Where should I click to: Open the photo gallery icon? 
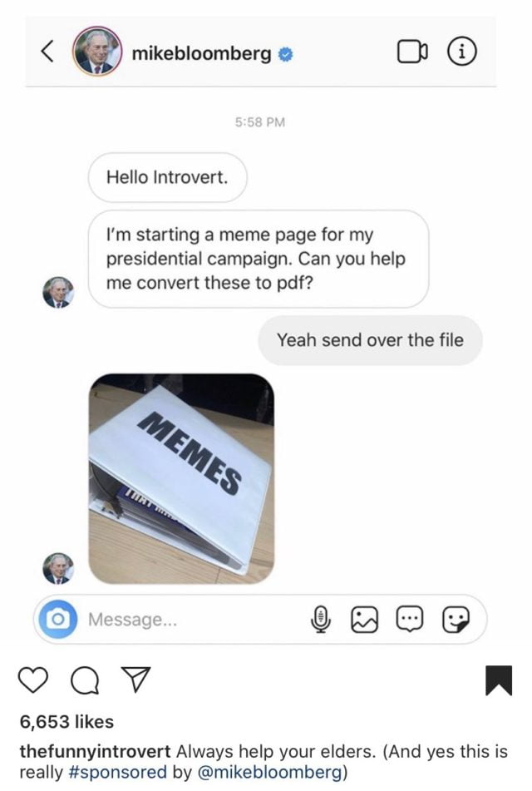click(364, 620)
